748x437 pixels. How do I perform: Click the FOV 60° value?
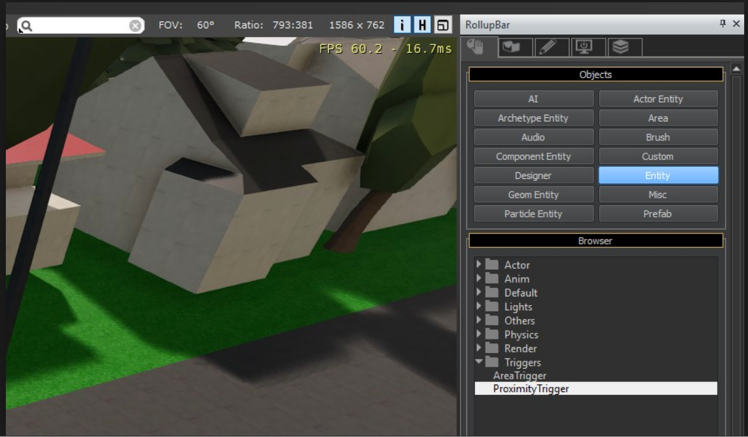click(206, 25)
